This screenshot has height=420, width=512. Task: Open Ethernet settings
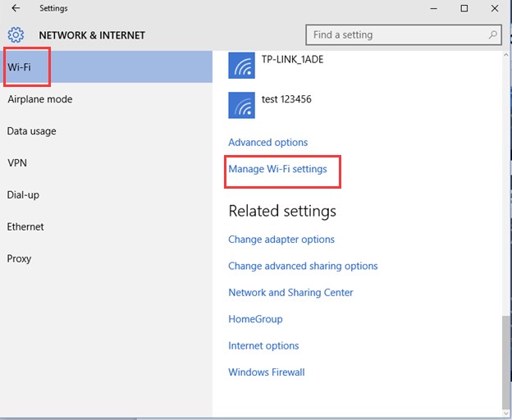[x=25, y=226]
